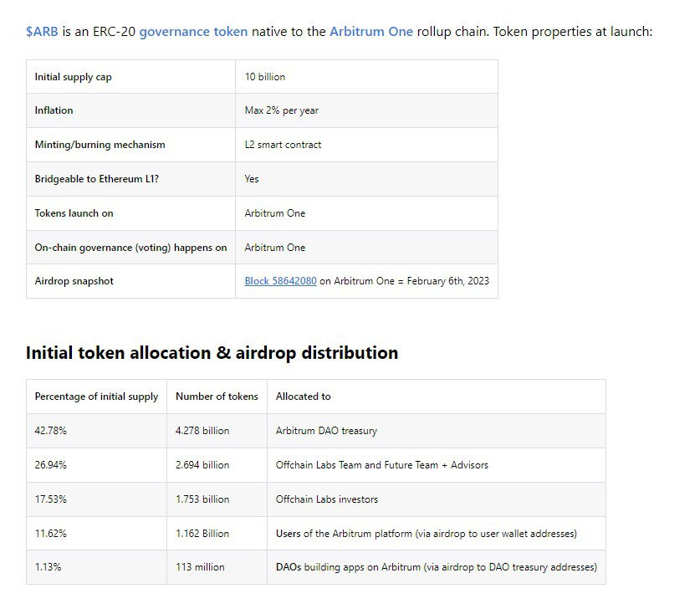Click the 'Arbitrum DAO treasury' cell
Screen dimensions: 700x614
click(x=437, y=431)
